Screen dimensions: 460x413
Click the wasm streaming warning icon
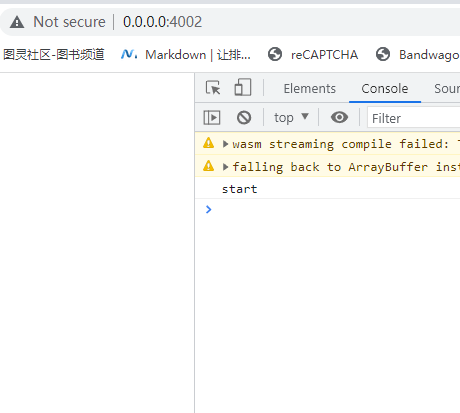click(x=209, y=143)
